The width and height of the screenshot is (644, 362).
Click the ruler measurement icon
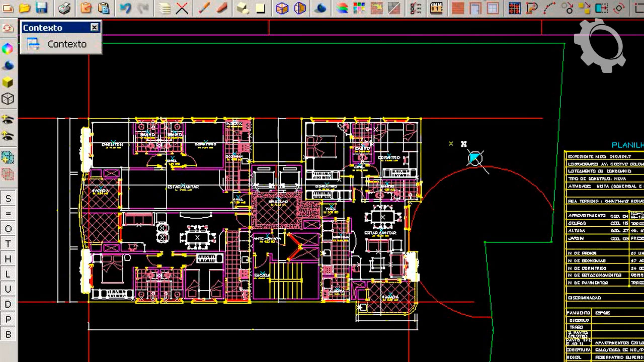(x=437, y=8)
